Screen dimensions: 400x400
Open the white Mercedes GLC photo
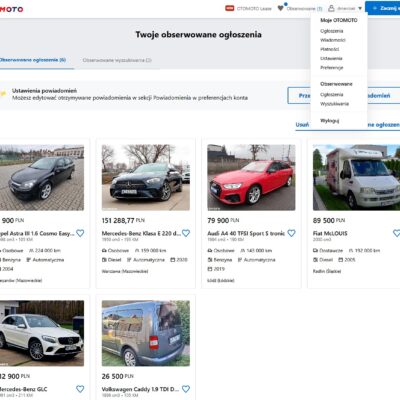[42, 333]
